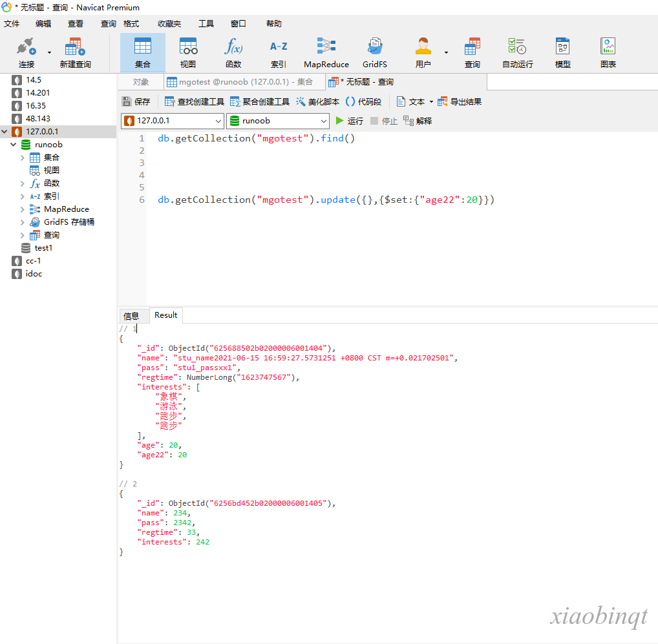The image size is (658, 644).
Task: Run the query with 运行 button
Action: tap(350, 121)
